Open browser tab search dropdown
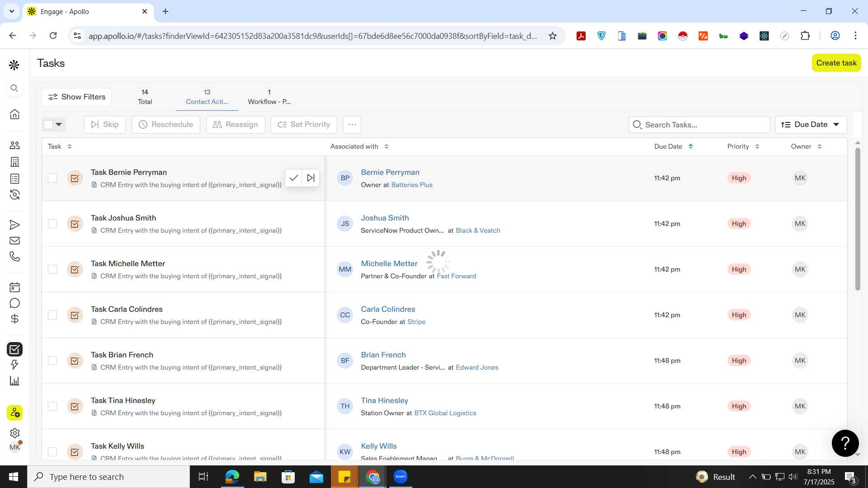Image resolution: width=868 pixels, height=488 pixels. click(12, 11)
